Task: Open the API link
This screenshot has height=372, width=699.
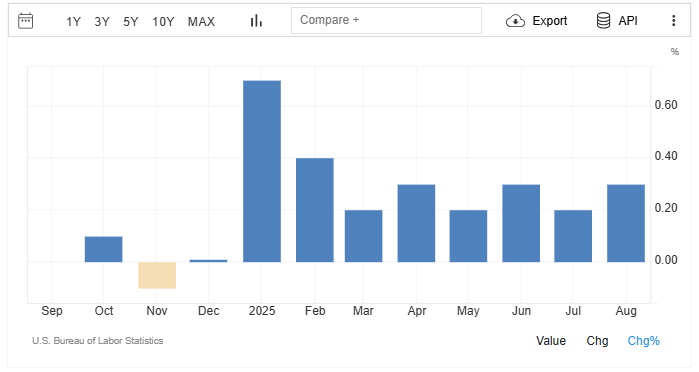Action: (628, 21)
